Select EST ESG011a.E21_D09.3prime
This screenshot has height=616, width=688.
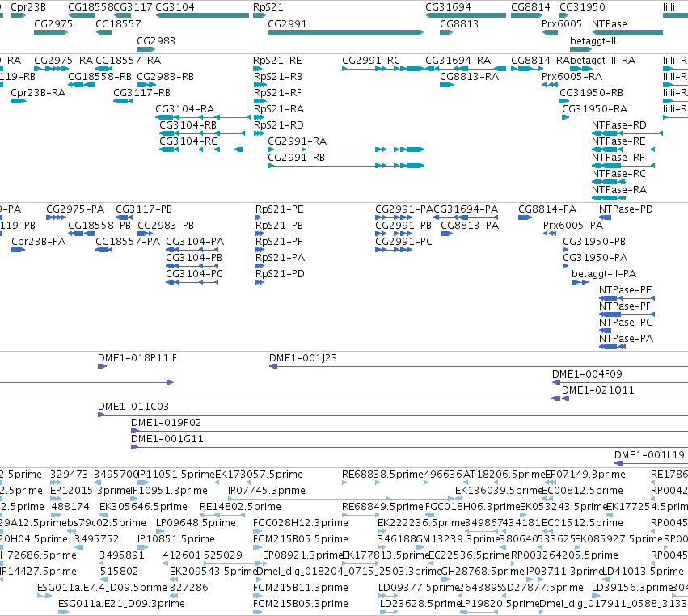pos(64,612)
